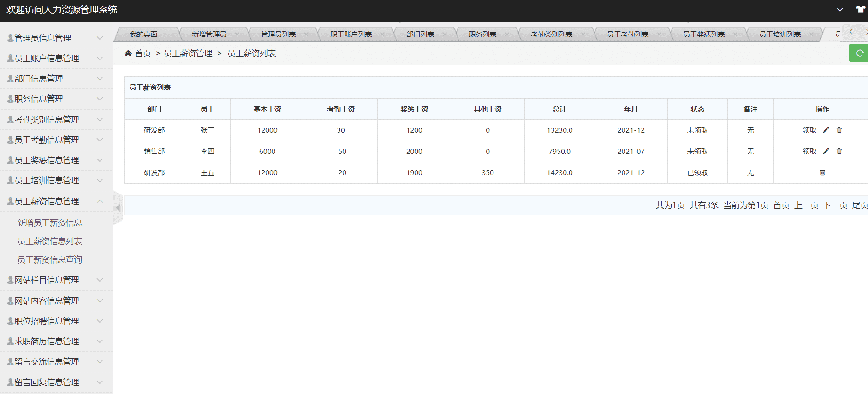Expand 职位招聘信息管理 menu
The width and height of the screenshot is (868, 394).
point(56,321)
